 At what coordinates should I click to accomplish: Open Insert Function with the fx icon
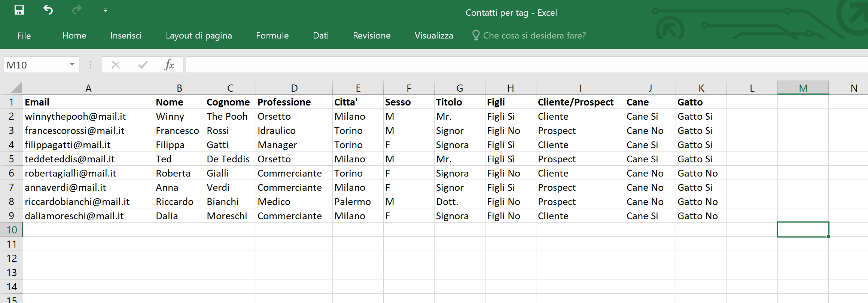click(169, 65)
